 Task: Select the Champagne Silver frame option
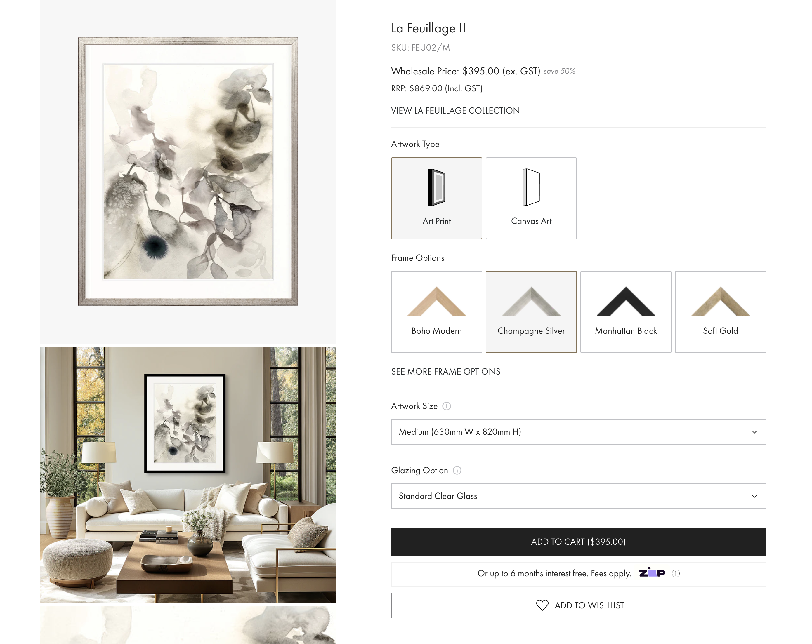tap(531, 312)
